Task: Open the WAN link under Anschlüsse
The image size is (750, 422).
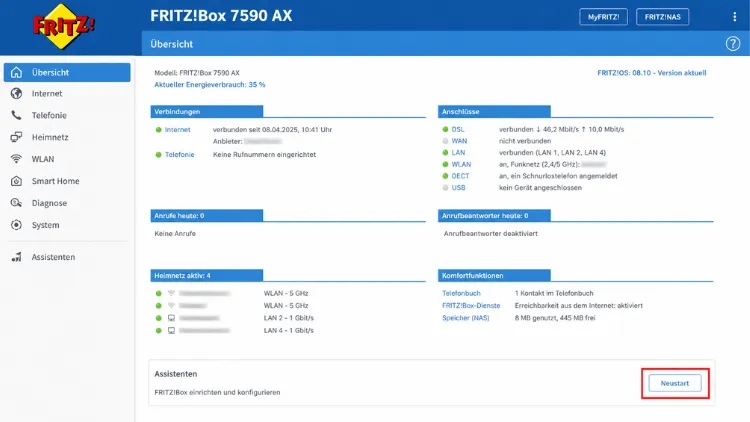Action: 459,141
